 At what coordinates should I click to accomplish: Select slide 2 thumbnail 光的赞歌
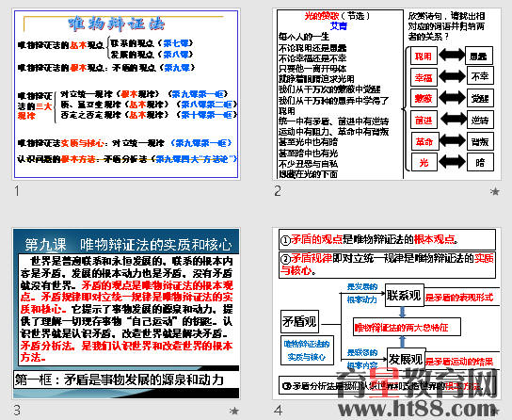[x=387, y=94]
